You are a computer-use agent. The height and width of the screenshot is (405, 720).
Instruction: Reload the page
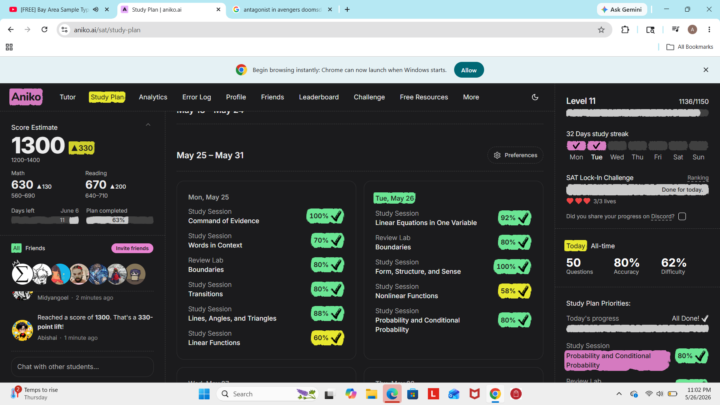pos(45,30)
